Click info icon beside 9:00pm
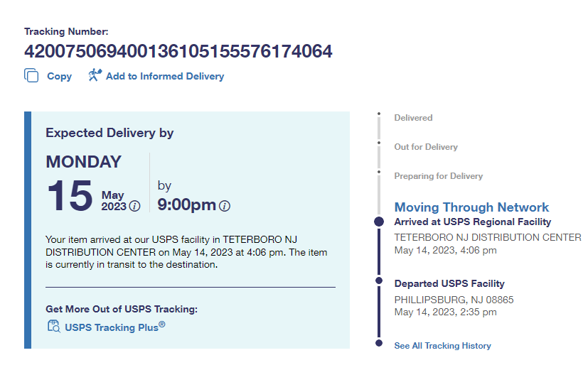This screenshot has height=365, width=588. 225,206
